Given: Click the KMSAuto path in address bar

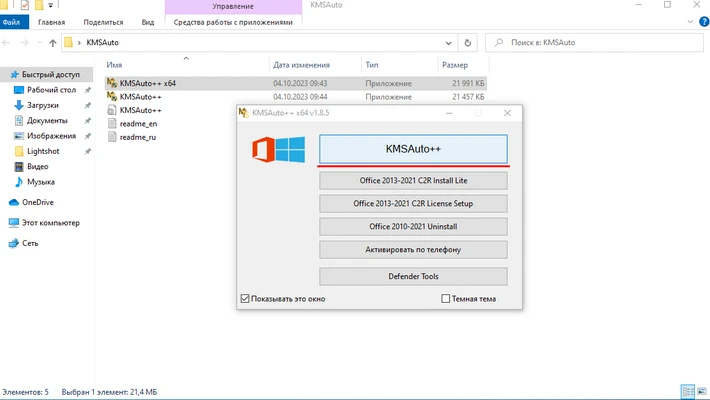Looking at the screenshot, I should tap(103, 43).
